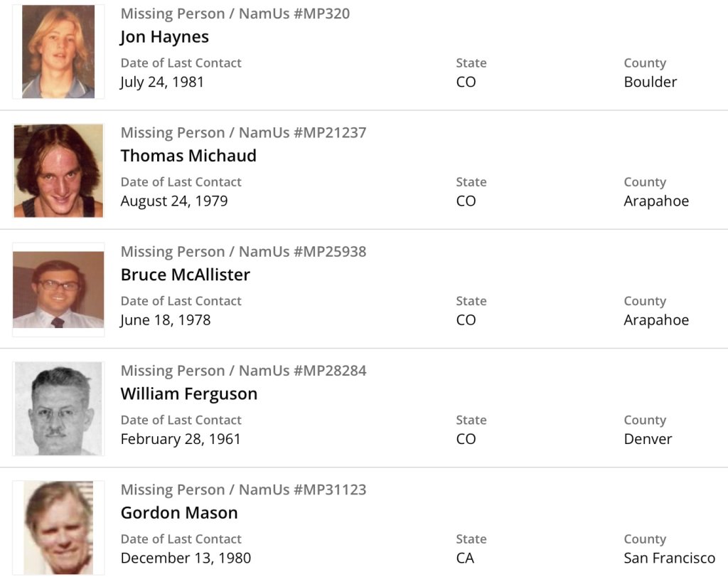Viewport: 728px width, 577px height.
Task: Select the Bruce McAllister name link
Action: pyautogui.click(x=185, y=274)
